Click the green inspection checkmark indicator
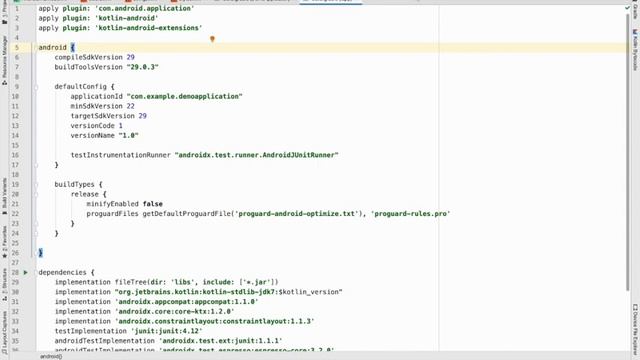 pos(627,8)
